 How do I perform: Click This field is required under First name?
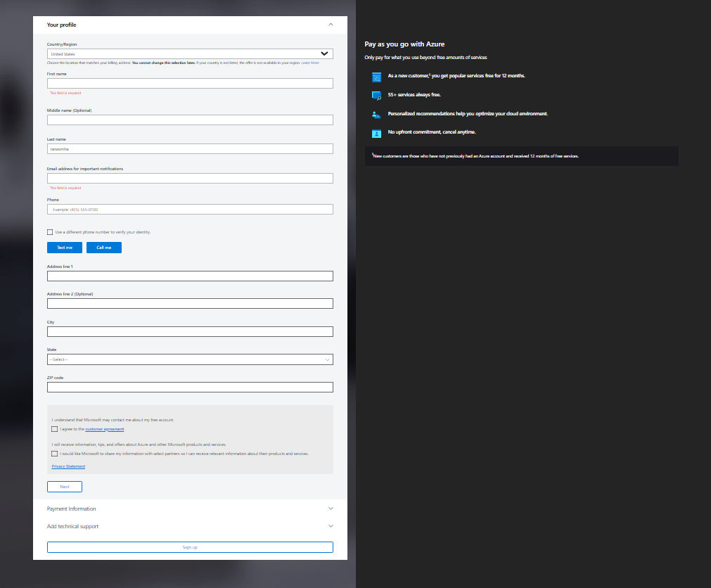(65, 93)
